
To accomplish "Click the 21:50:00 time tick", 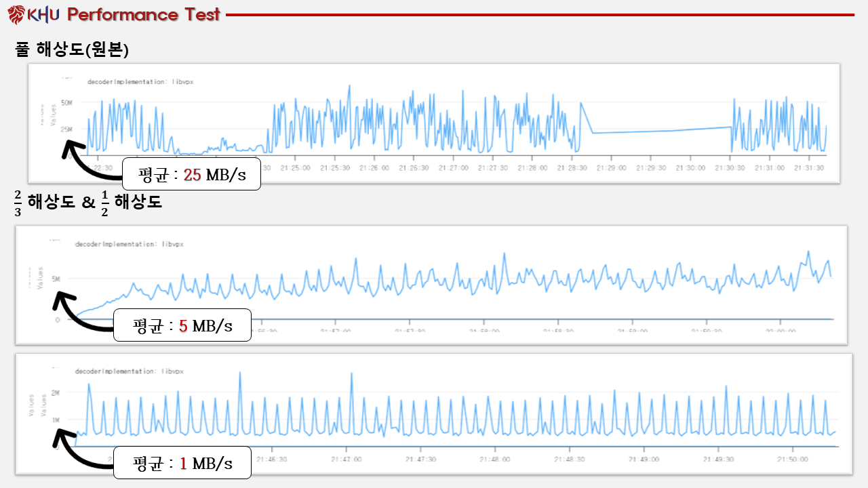I will coord(793,459).
